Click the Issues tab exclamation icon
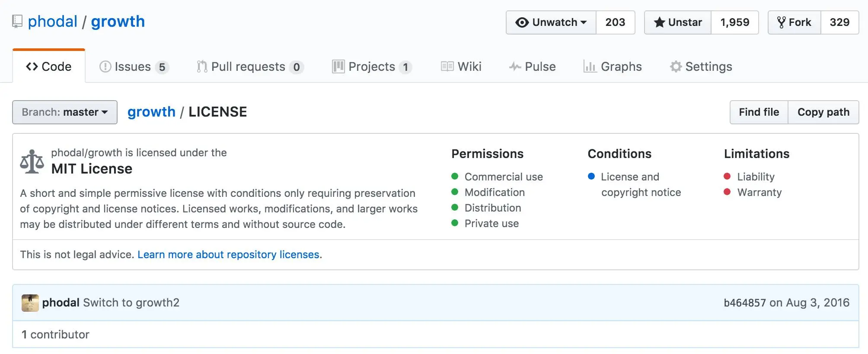 click(x=105, y=66)
